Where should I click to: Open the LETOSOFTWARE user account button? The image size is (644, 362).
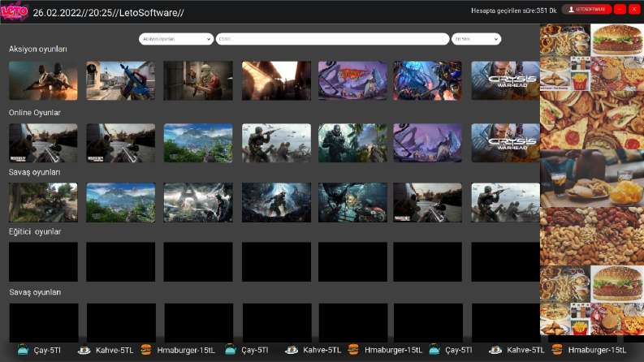586,9
